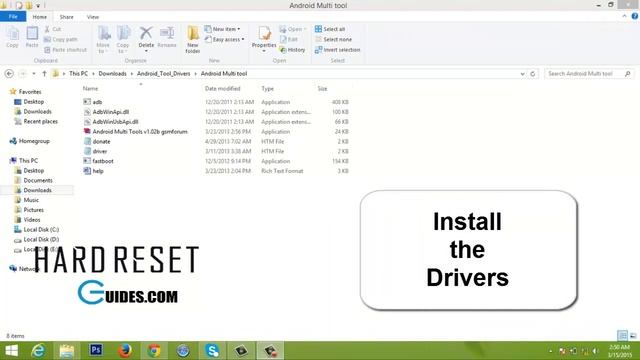Click Select all in the Select group
Image resolution: width=640 pixels, height=360 pixels.
point(330,29)
